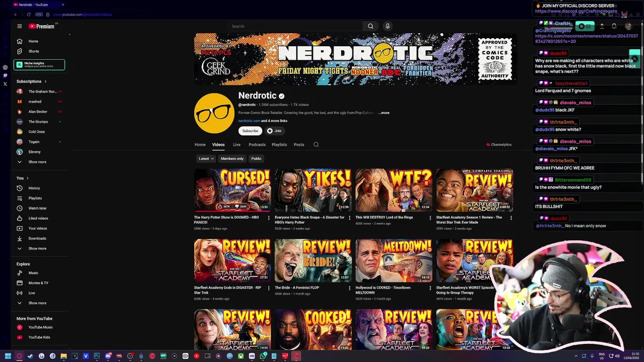Open Movies & TV in Explore
Viewport: 644px width, 362px height.
(39, 283)
